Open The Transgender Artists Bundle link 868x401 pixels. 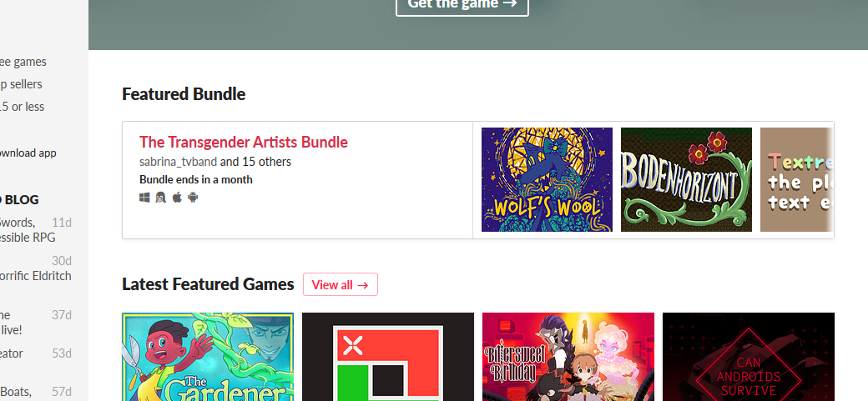[x=244, y=143]
